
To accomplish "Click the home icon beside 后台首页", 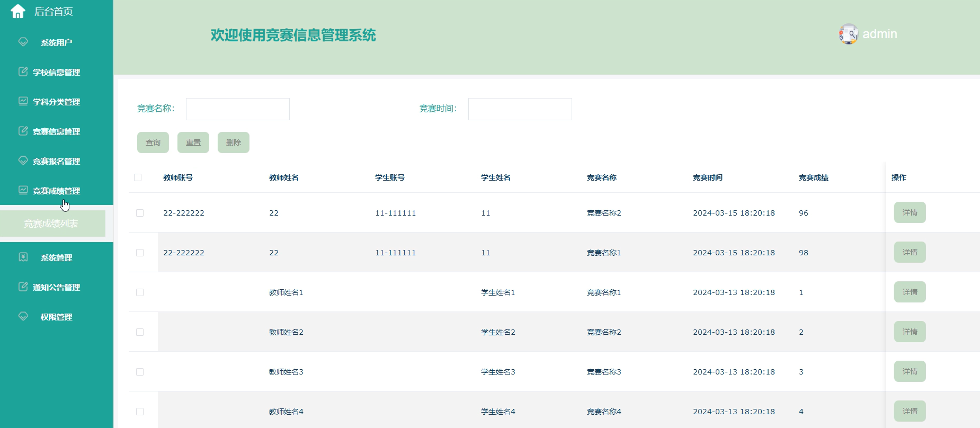I will (18, 11).
